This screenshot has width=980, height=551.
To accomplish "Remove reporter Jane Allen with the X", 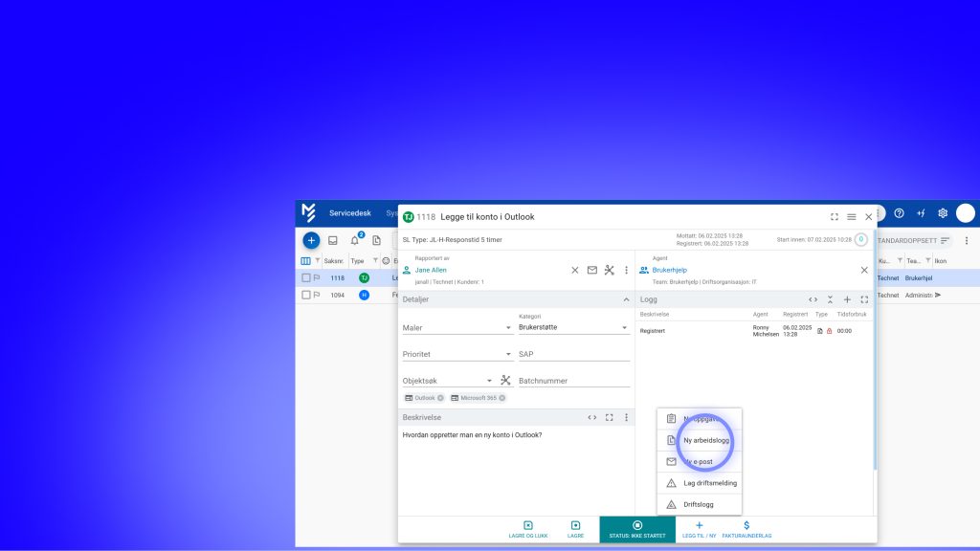I will tap(575, 271).
